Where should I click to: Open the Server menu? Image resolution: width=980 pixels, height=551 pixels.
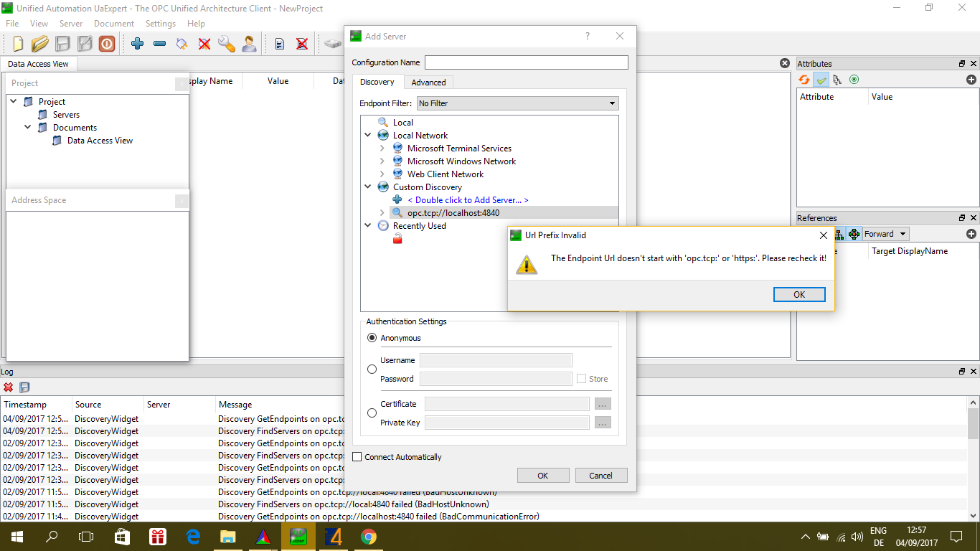pyautogui.click(x=71, y=24)
